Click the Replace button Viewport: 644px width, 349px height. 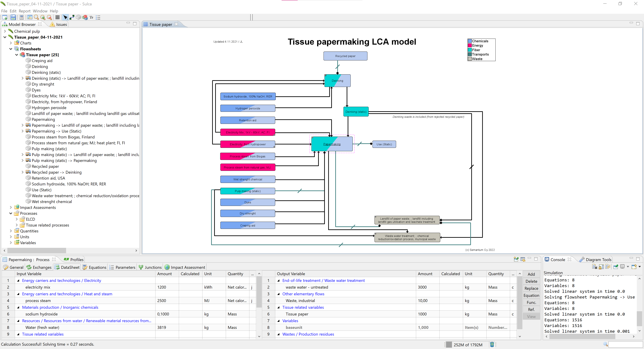tap(531, 288)
